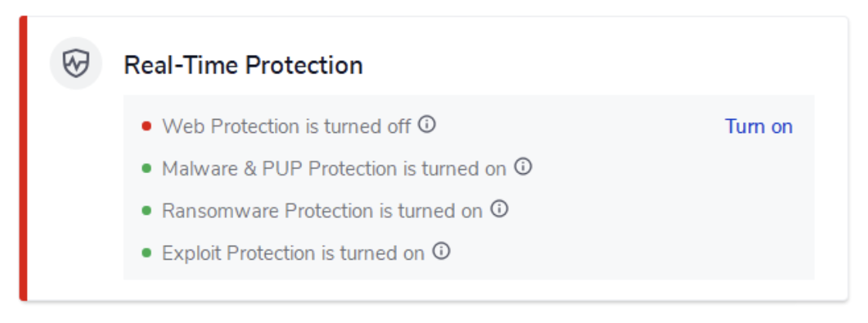The height and width of the screenshot is (323, 868).
Task: Open info icon for Web Protection
Action: coord(426,124)
